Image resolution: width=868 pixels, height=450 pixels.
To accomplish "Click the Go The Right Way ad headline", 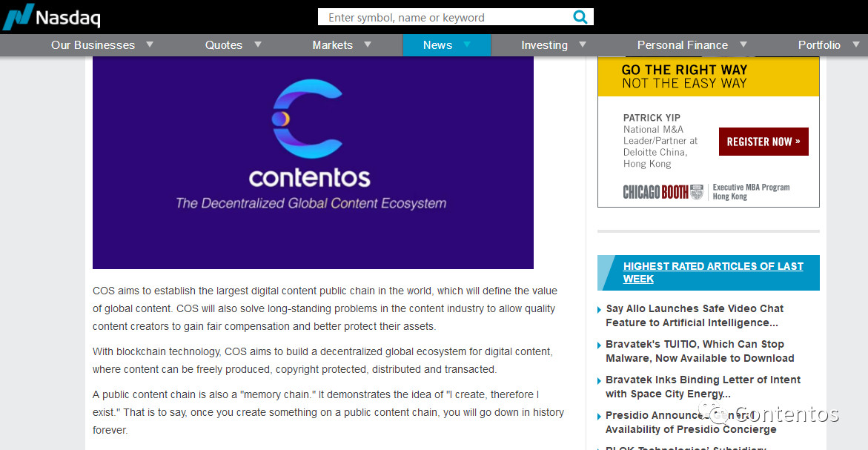I will [684, 76].
